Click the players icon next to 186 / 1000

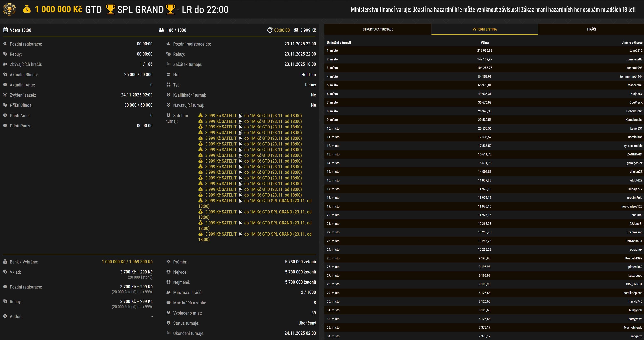[x=161, y=30]
